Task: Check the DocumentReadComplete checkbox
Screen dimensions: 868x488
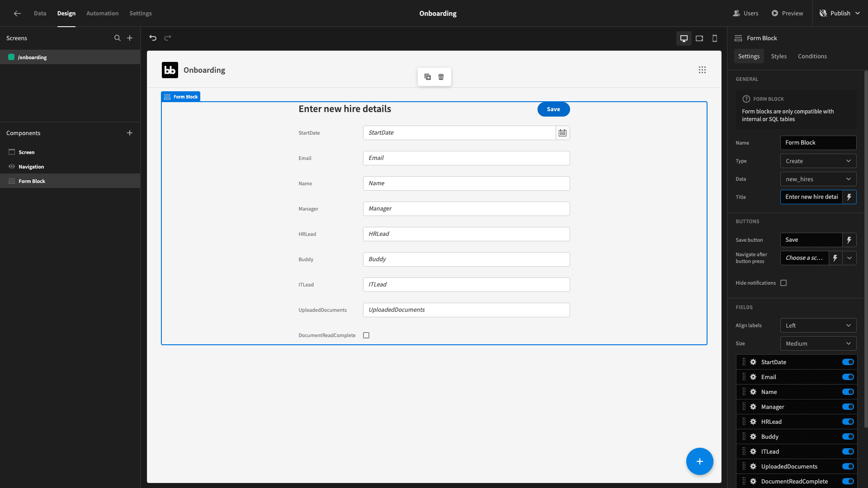Action: coord(366,336)
